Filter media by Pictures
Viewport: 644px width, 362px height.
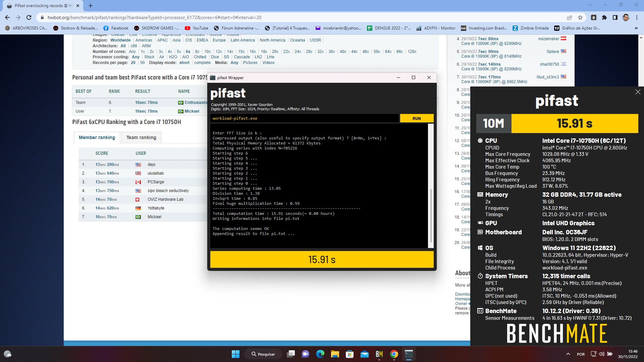(250, 63)
